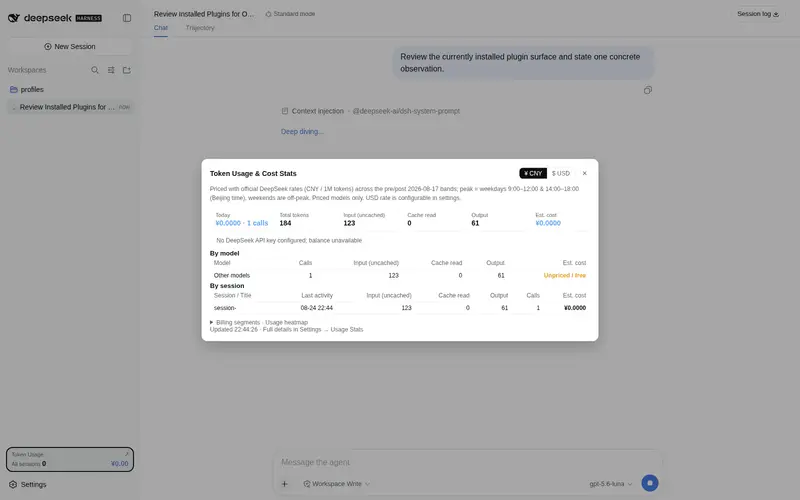Click the bold ¥0.0000 session cost cell
The height and width of the screenshot is (500, 800).
click(x=574, y=308)
